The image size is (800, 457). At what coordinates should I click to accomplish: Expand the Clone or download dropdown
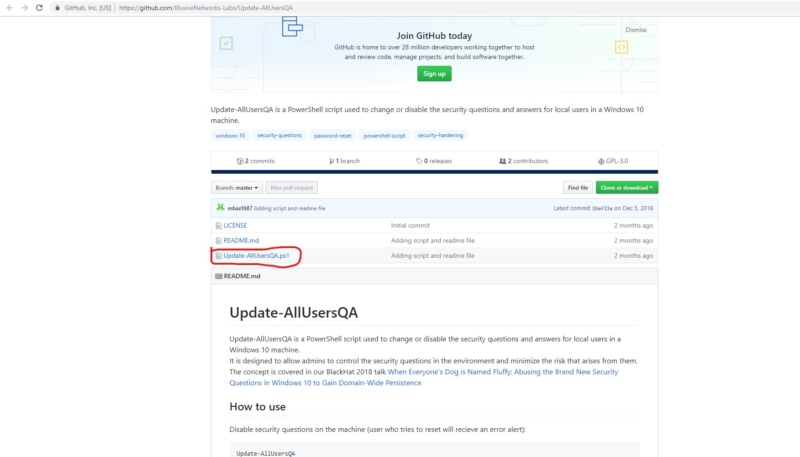[627, 188]
